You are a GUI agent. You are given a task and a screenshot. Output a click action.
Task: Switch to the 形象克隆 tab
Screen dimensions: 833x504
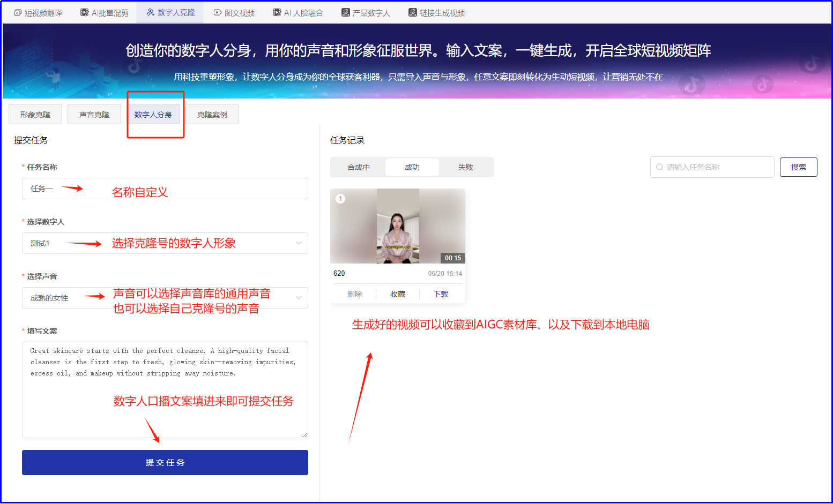click(35, 114)
